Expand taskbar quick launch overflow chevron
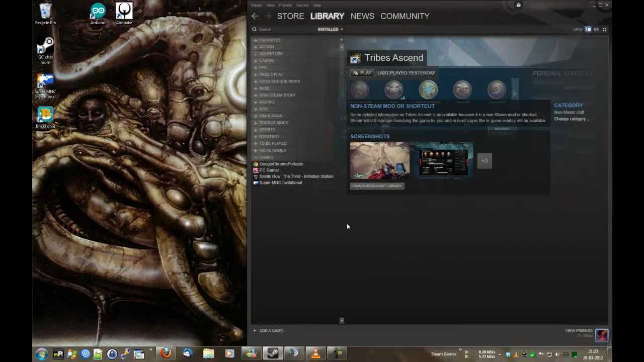The width and height of the screenshot is (644, 362). tap(150, 350)
